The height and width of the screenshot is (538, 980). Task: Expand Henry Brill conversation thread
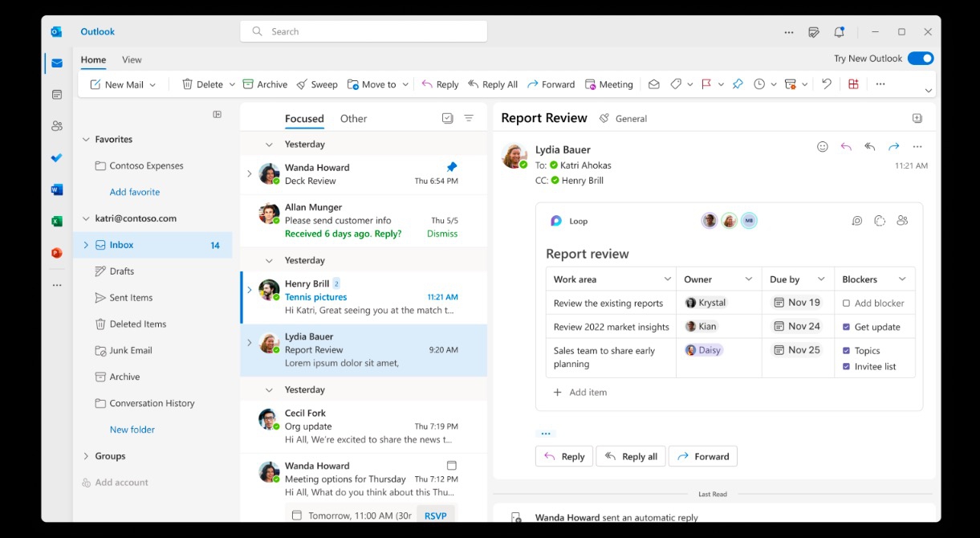point(249,290)
